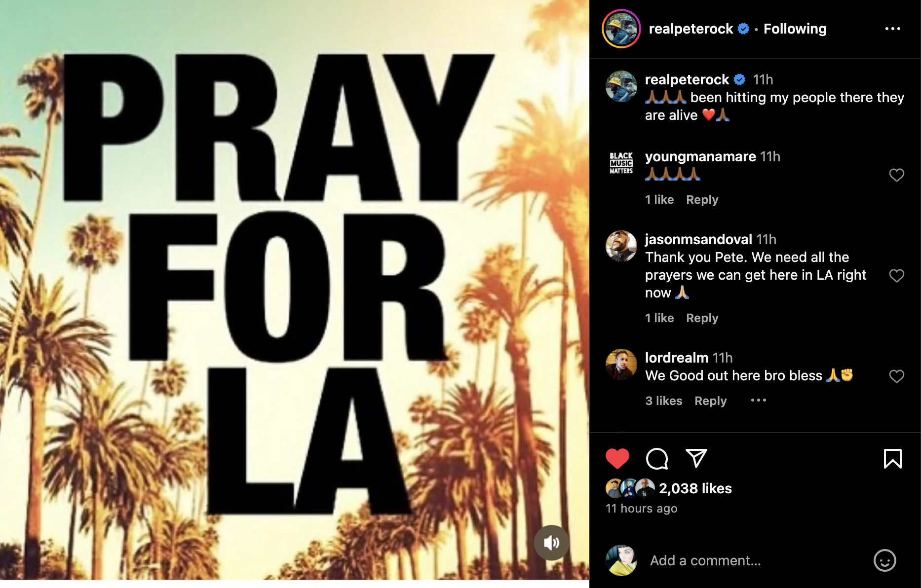Screen dimensions: 921x588
Task: Open jasonmsandoval username link
Action: click(698, 239)
